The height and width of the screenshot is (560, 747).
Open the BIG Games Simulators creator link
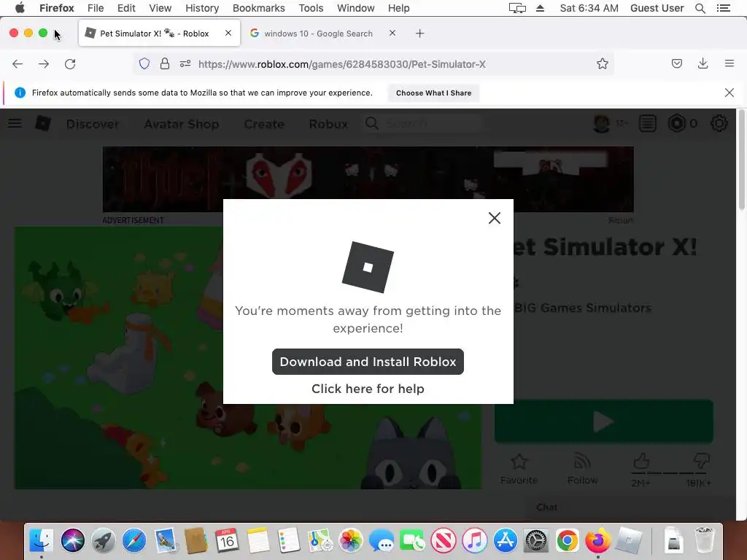coord(582,308)
